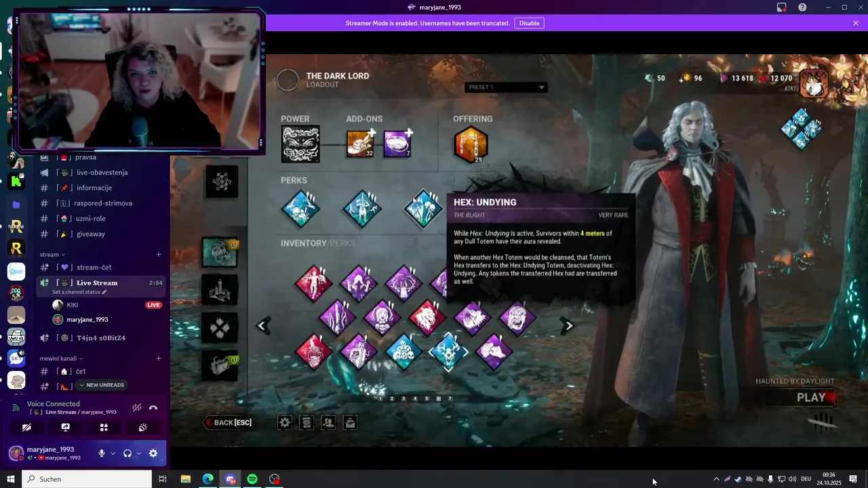
Task: Open the stream-čet channel
Action: coord(101,267)
